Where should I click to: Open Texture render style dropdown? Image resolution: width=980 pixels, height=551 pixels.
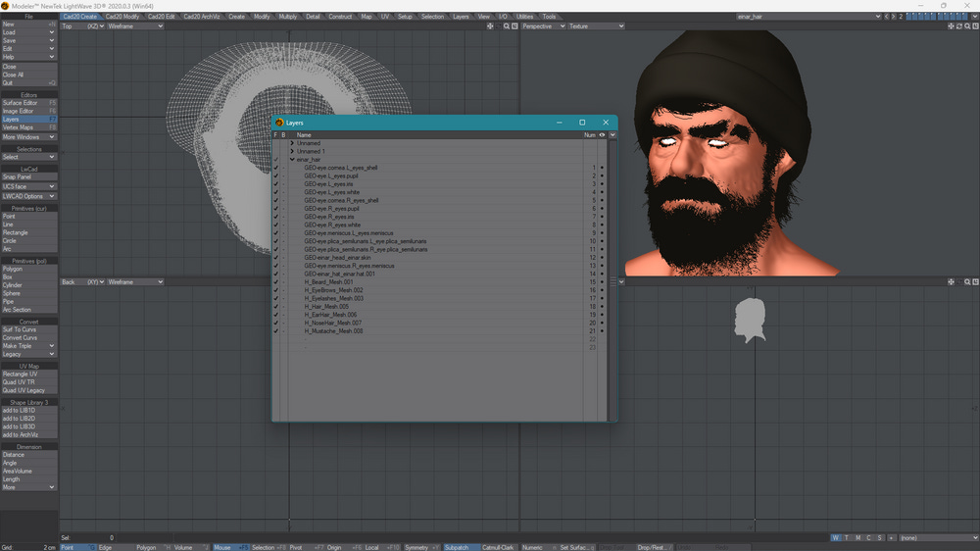point(596,26)
